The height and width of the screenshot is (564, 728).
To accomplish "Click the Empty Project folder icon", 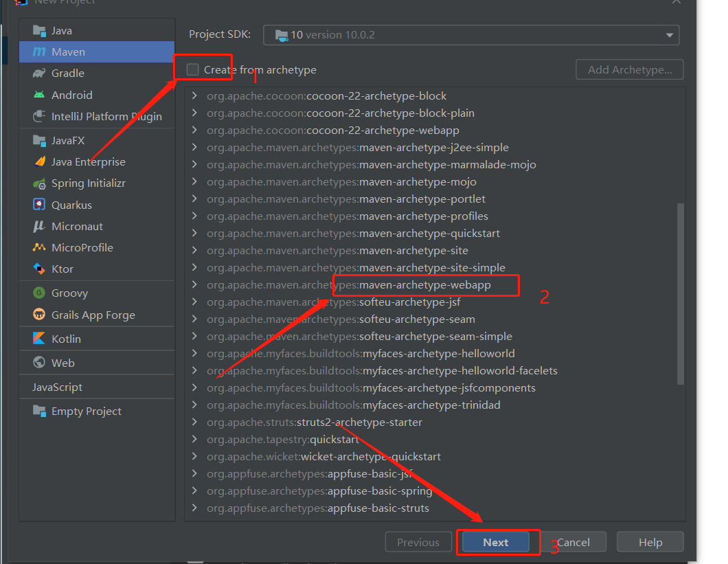I will [39, 411].
